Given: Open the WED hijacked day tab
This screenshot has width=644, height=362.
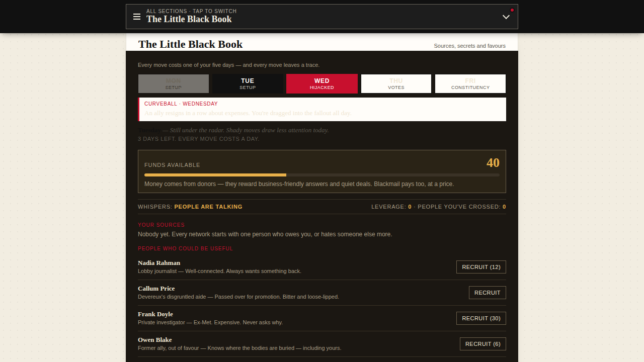Looking at the screenshot, I should [x=322, y=83].
